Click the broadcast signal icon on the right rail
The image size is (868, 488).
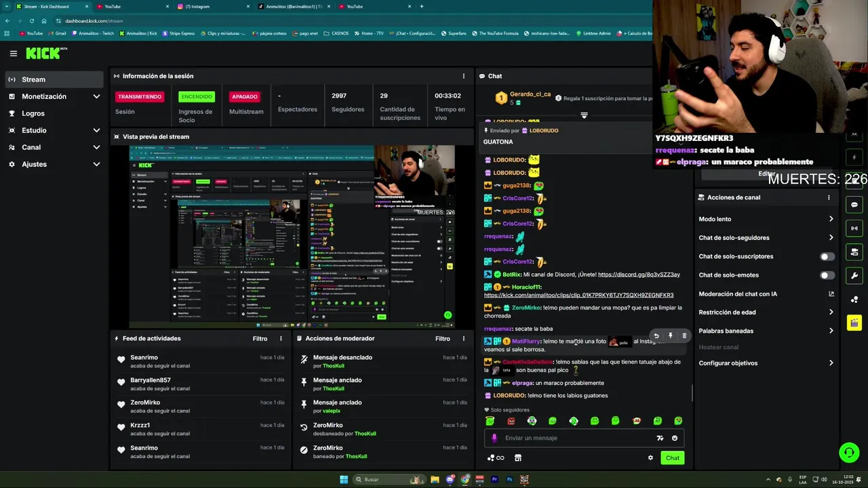click(854, 228)
